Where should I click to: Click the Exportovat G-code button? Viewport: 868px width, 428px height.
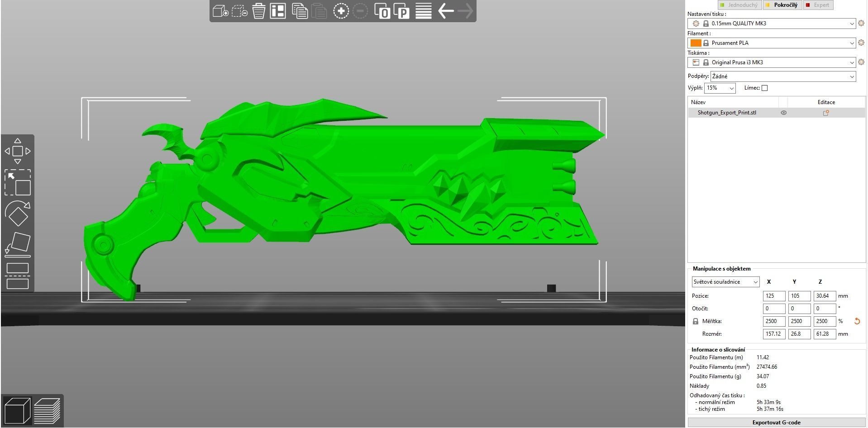(776, 423)
